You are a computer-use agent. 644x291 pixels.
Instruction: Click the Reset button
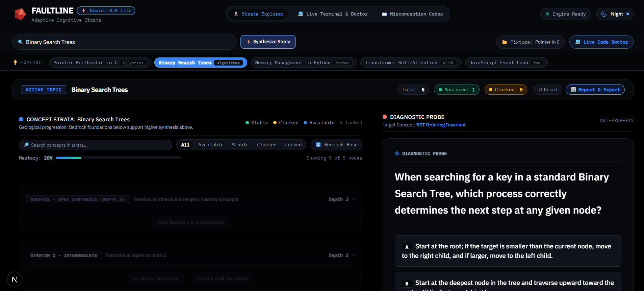point(548,90)
